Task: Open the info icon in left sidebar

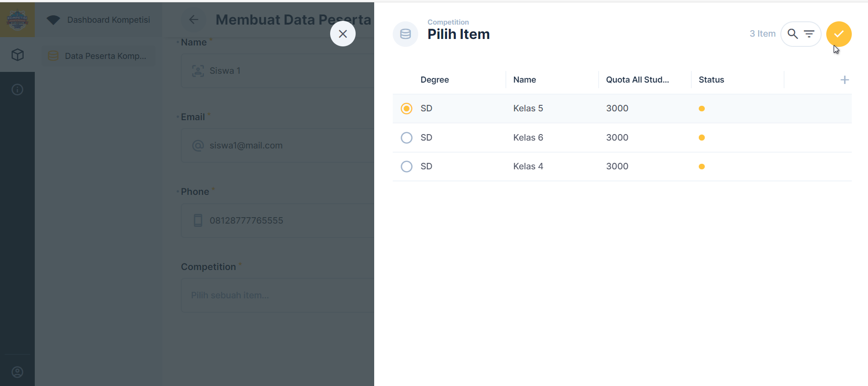Action: (x=18, y=90)
